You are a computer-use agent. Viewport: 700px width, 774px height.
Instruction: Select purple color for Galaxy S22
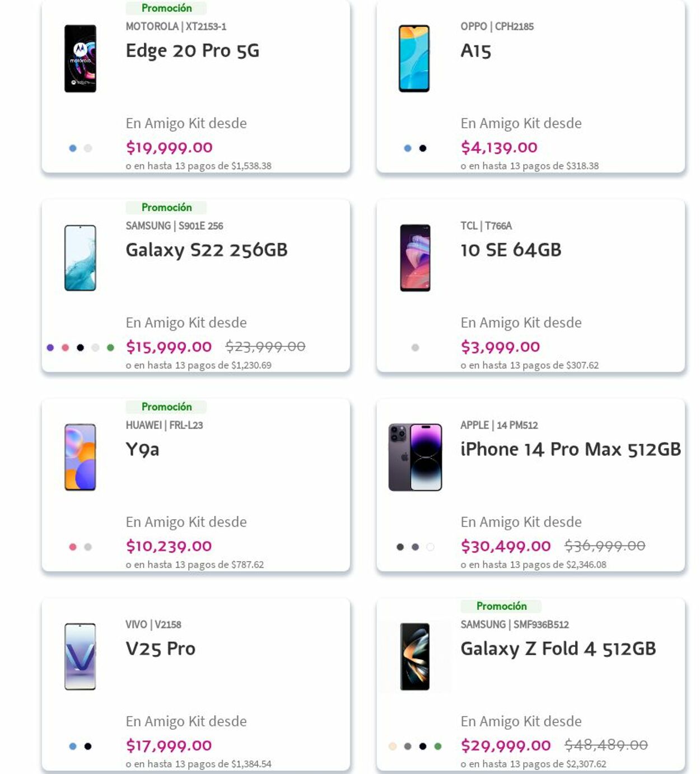pos(50,348)
